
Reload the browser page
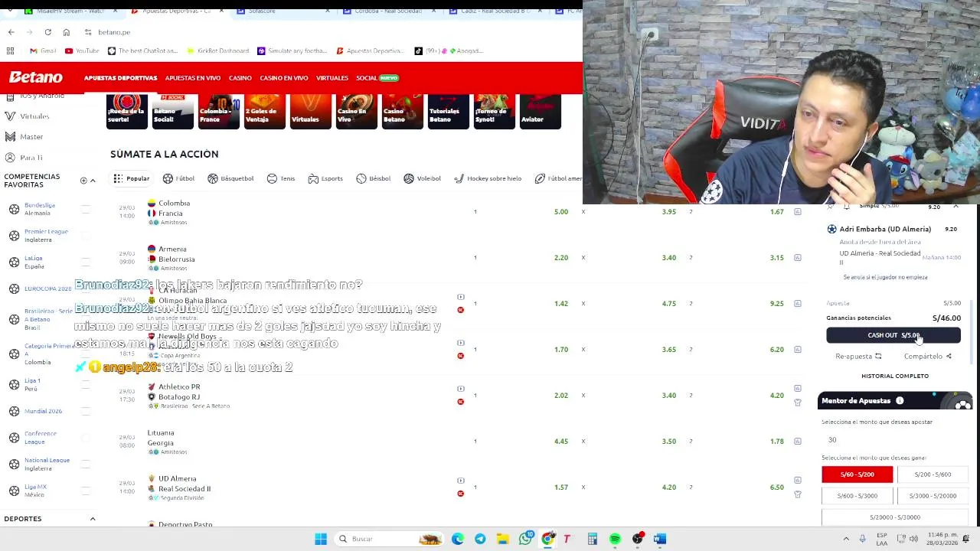coord(47,32)
